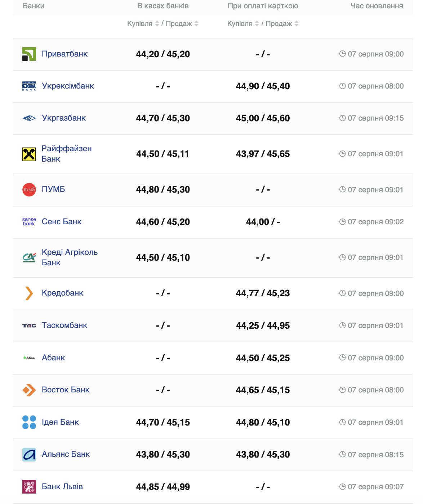Open the Укргазбанк link

[x=64, y=118]
